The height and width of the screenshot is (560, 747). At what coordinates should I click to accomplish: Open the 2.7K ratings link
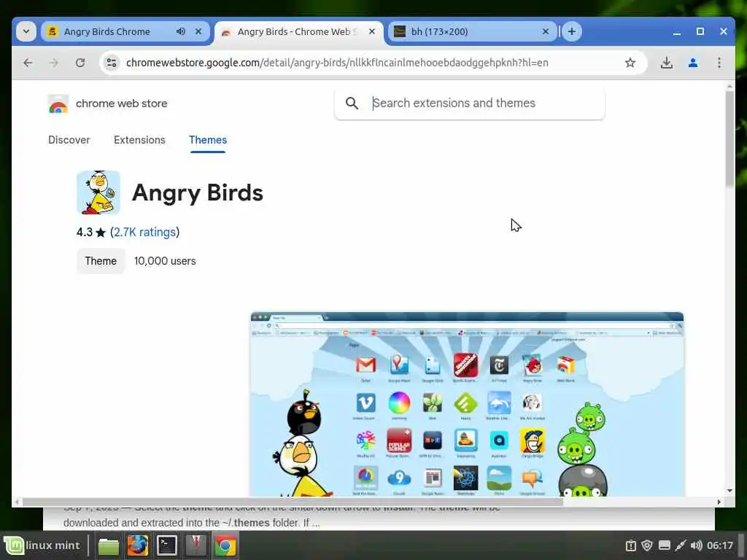(x=145, y=233)
